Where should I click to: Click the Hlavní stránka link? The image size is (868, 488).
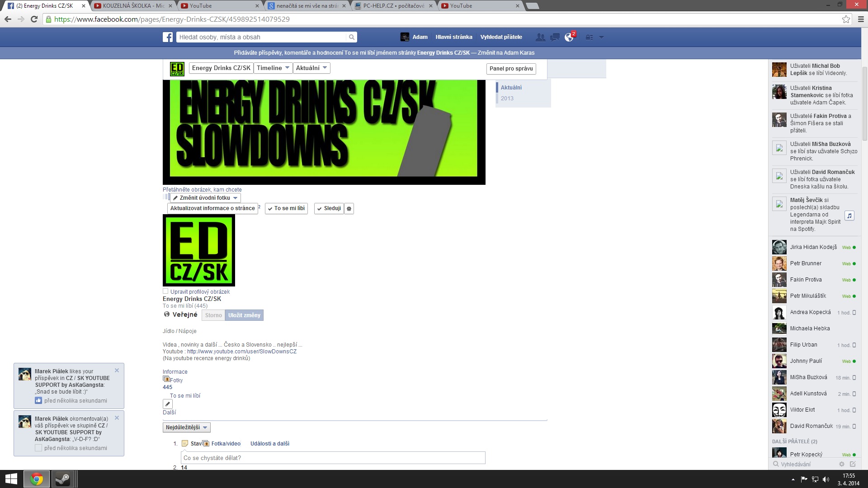(453, 37)
